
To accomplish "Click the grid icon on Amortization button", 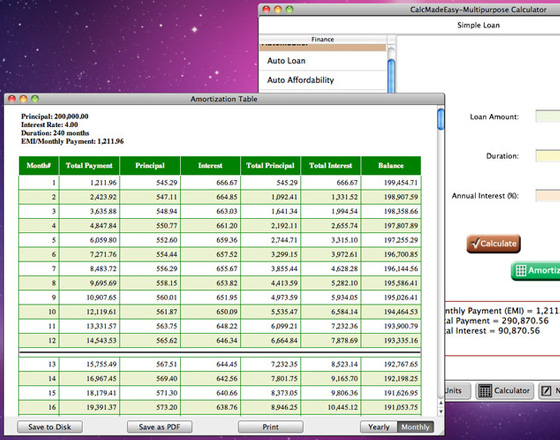I will [x=521, y=271].
